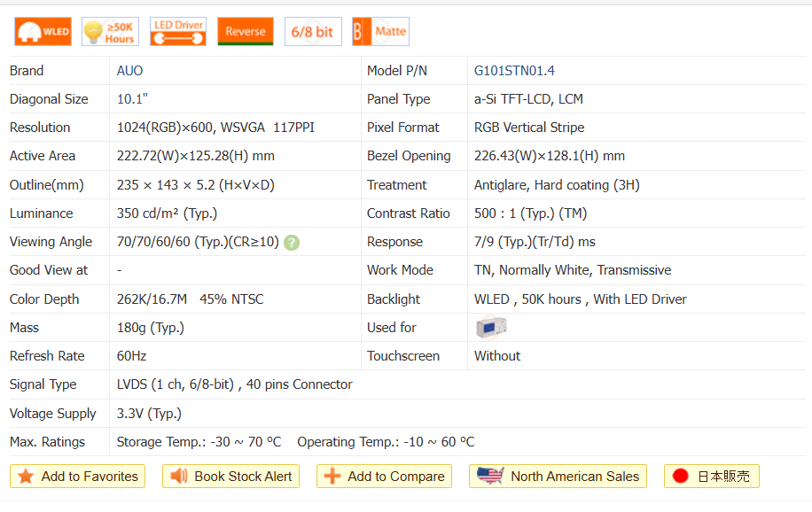The height and width of the screenshot is (512, 812).
Task: Click the ≥50K Hours lifetime badge
Action: pos(110,32)
